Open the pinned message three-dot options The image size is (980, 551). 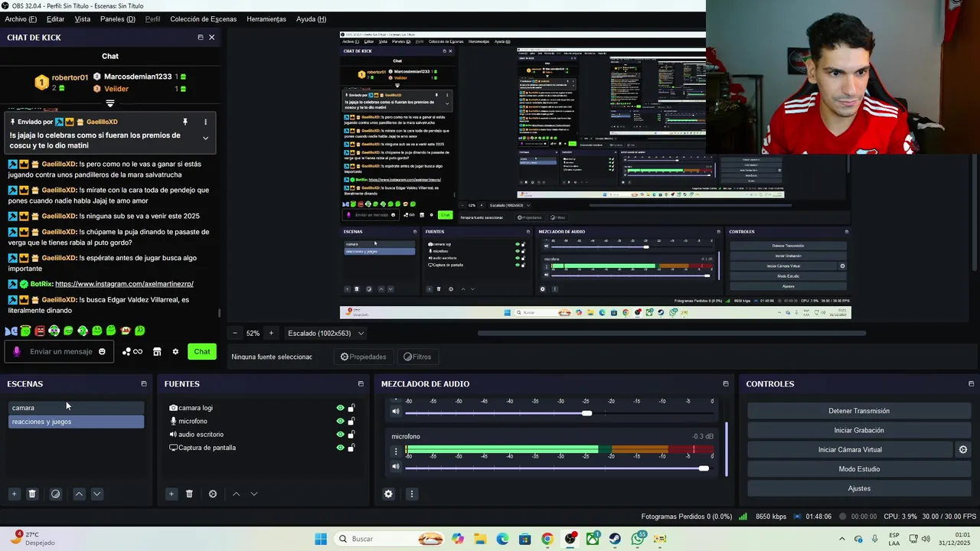point(205,122)
